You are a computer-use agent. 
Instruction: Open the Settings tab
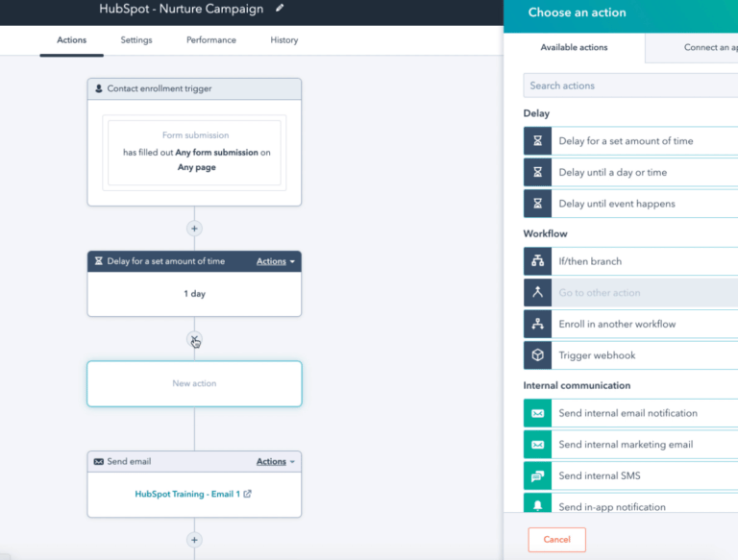(x=136, y=40)
